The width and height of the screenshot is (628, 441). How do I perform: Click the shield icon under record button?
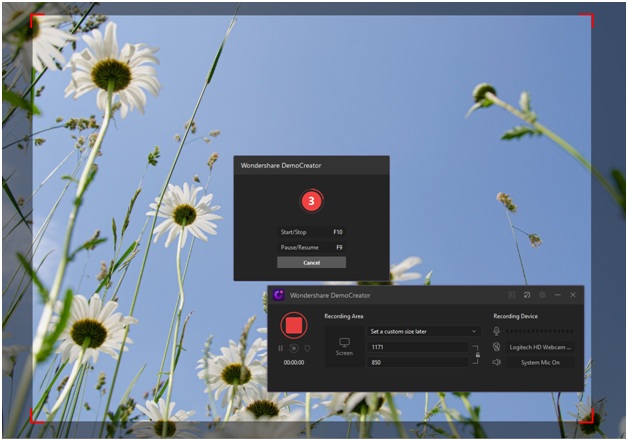click(x=307, y=348)
